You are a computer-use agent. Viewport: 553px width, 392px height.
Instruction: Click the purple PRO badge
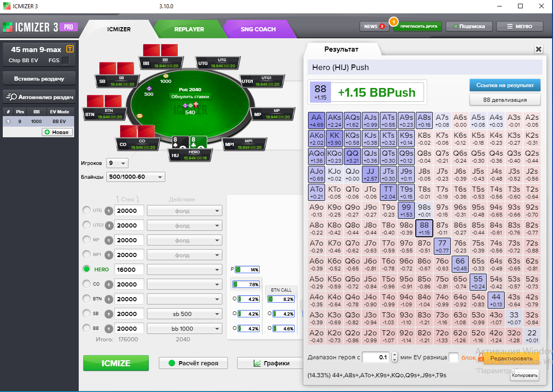click(x=68, y=27)
